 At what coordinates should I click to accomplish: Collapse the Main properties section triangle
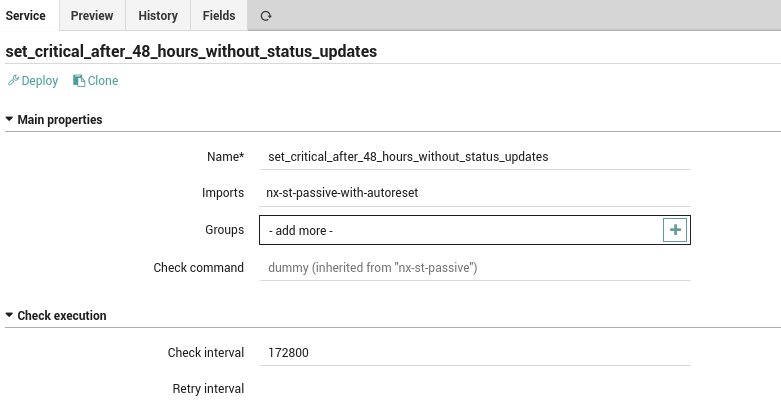click(x=9, y=120)
